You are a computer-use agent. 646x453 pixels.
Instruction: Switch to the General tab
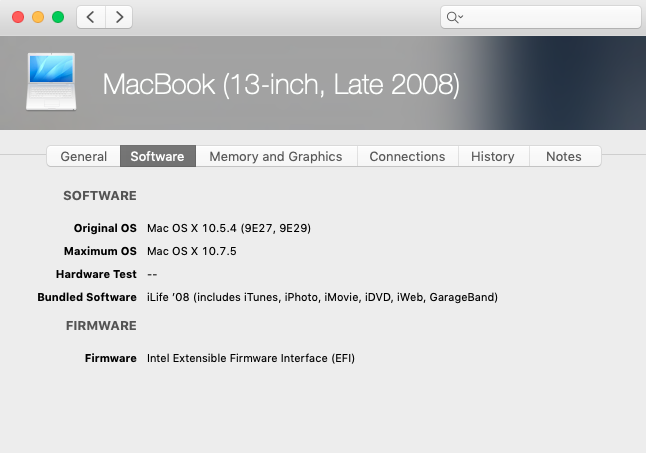click(84, 156)
